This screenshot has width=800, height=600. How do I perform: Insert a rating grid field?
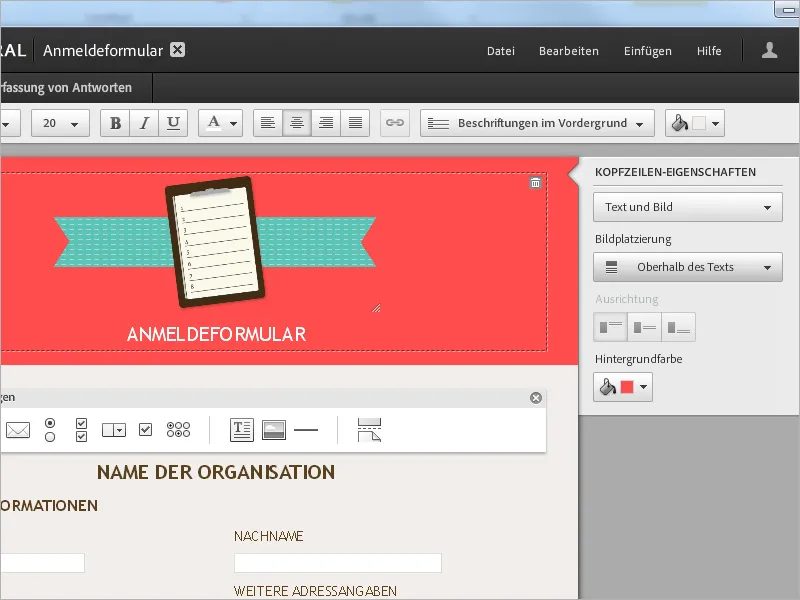point(180,430)
